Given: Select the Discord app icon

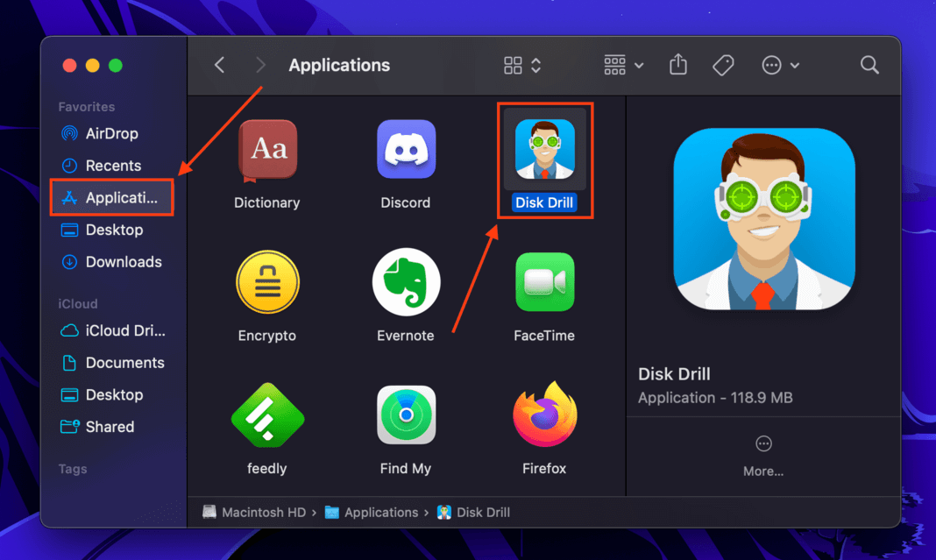Looking at the screenshot, I should click(406, 149).
